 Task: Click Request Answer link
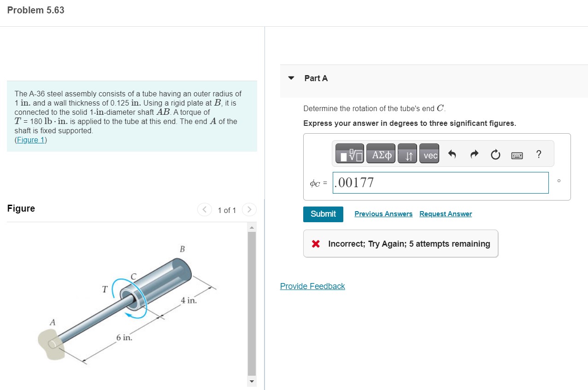(445, 213)
